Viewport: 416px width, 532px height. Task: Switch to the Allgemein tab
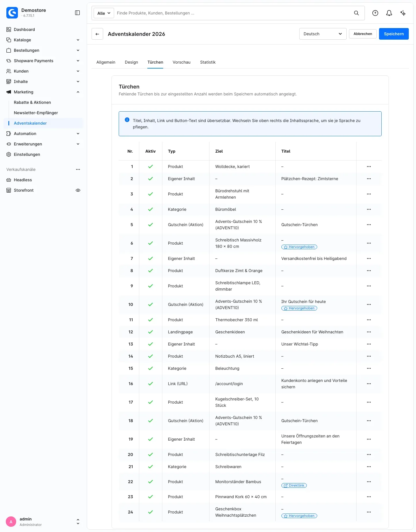pyautogui.click(x=106, y=62)
